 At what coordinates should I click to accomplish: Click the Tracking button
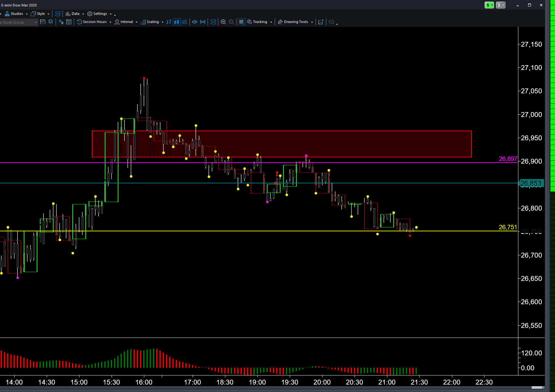pos(260,22)
